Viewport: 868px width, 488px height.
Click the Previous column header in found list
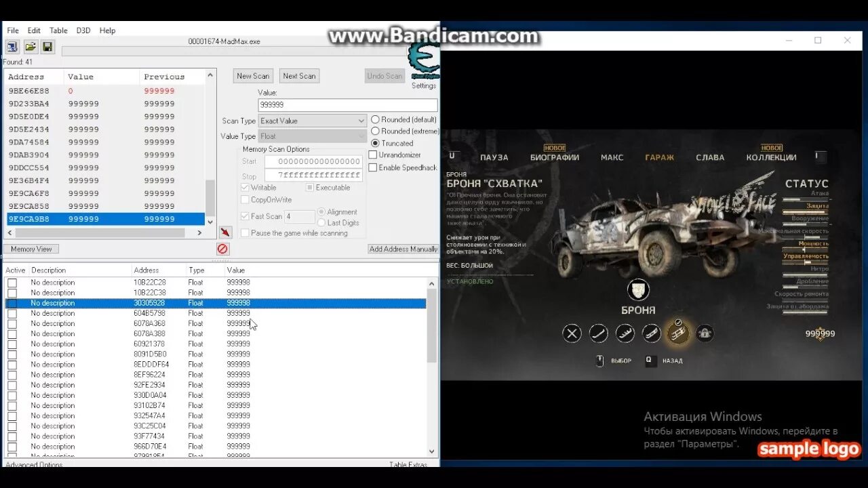click(164, 77)
